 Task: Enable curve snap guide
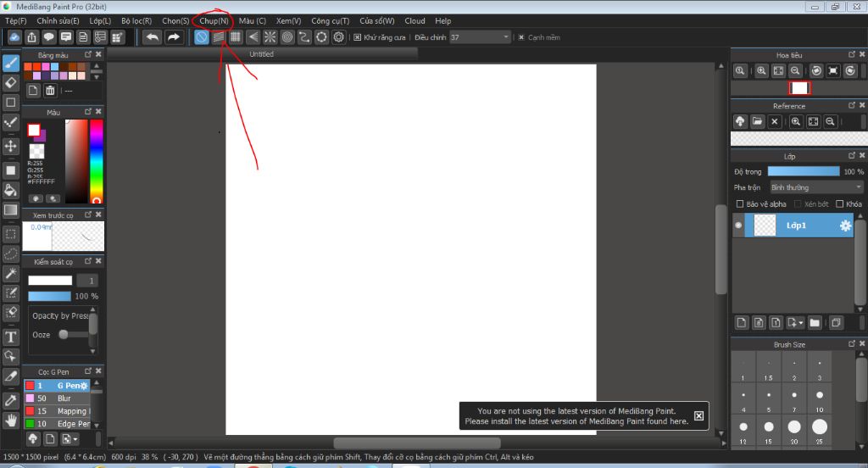304,37
